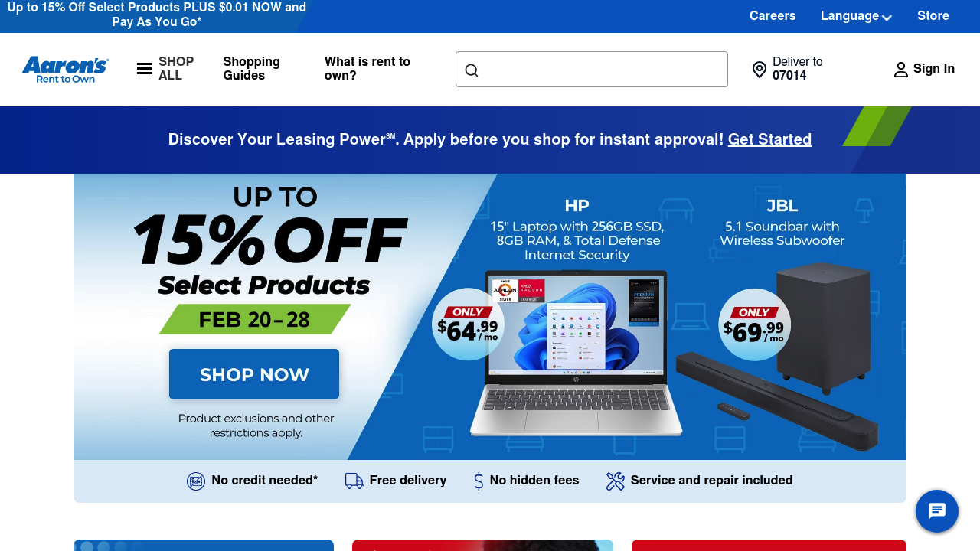980x551 pixels.
Task: Focus the search input field
Action: [x=592, y=70]
